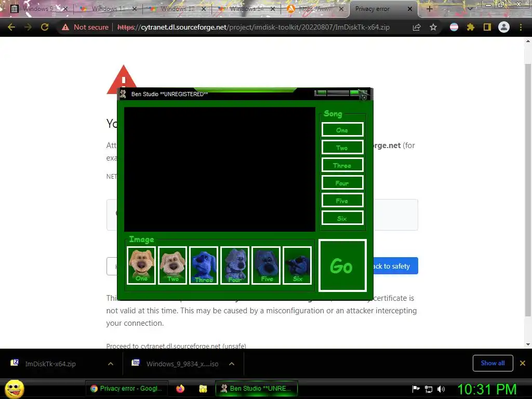532x399 pixels.
Task: Click the 10:31 PM clock
Action: (487, 389)
